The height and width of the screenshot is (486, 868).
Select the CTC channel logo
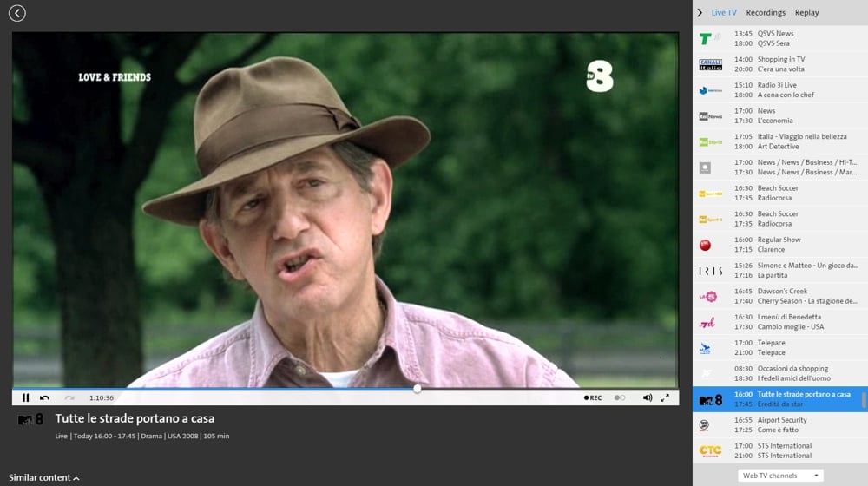tap(710, 451)
